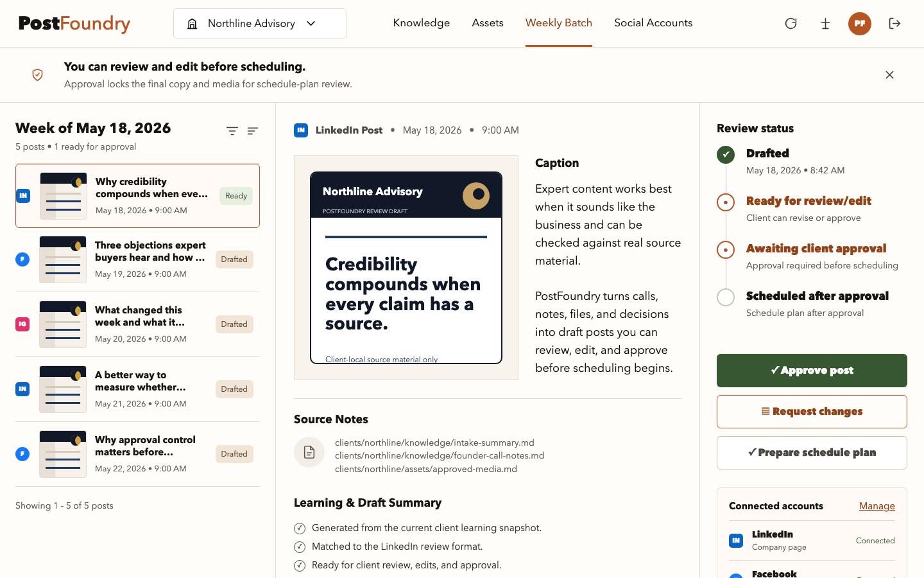Click the Source Notes document icon
Screen dimensions: 924x578
(x=309, y=452)
